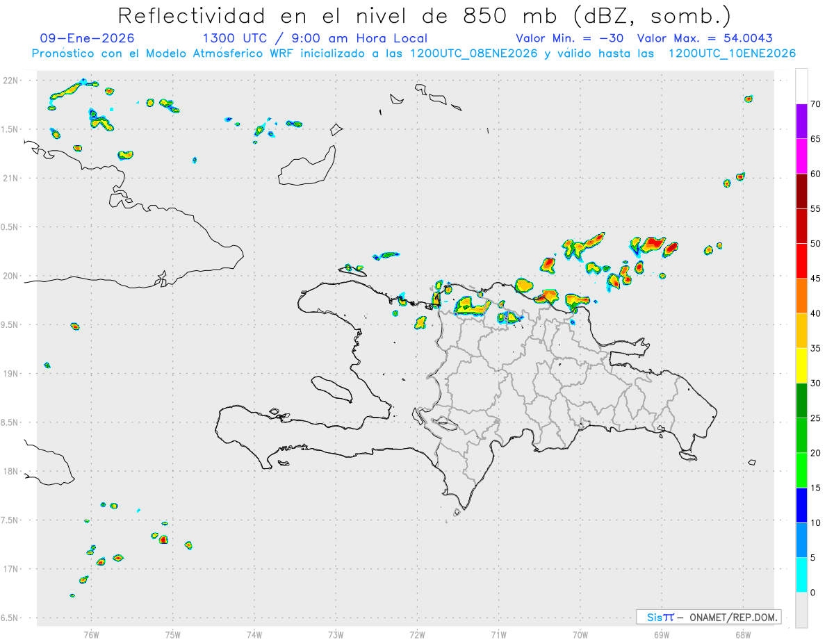Click the '68W' longitude label

coord(743,634)
